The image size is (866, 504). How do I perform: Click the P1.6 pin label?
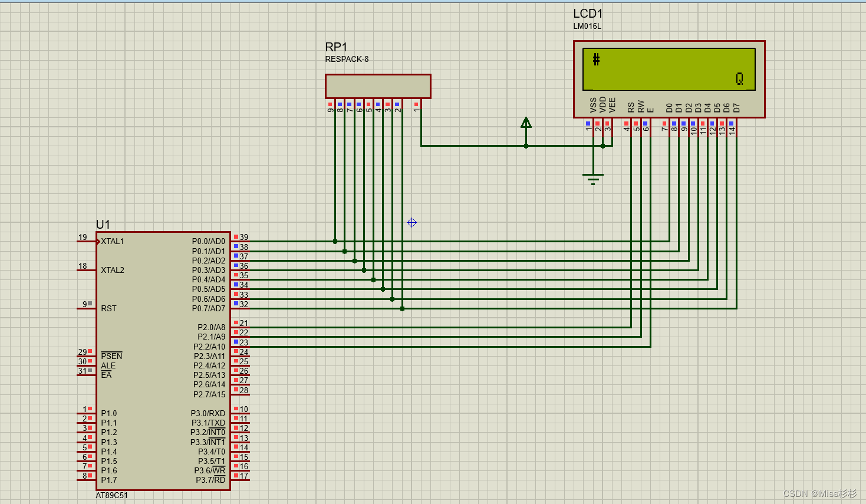coord(109,470)
